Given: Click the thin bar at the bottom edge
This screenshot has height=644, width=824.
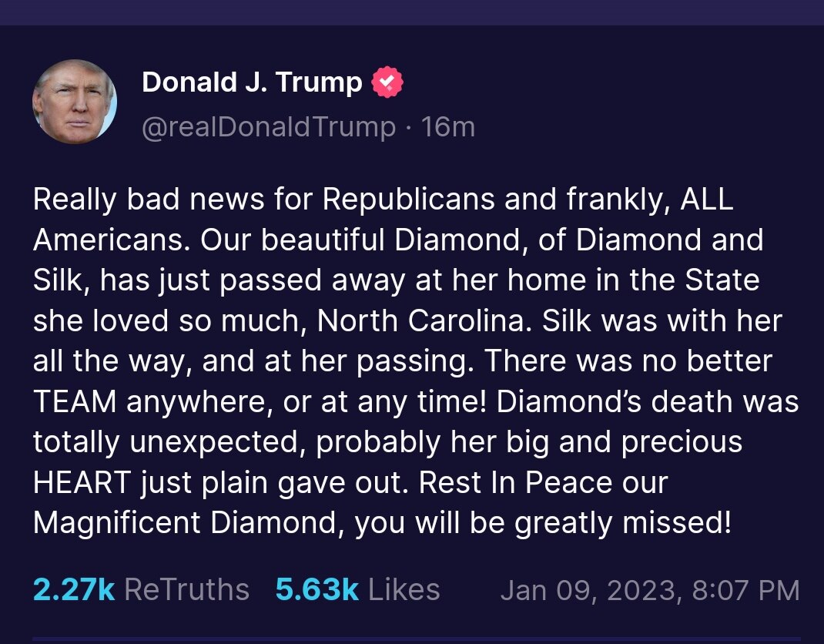Looking at the screenshot, I should pos(412,640).
